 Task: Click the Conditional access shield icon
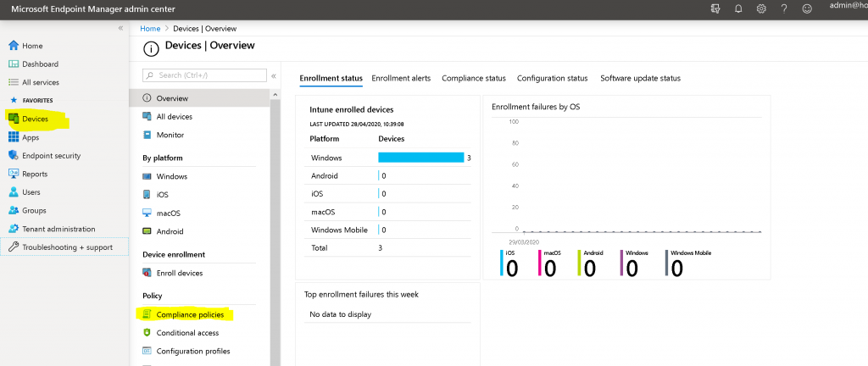pos(147,333)
